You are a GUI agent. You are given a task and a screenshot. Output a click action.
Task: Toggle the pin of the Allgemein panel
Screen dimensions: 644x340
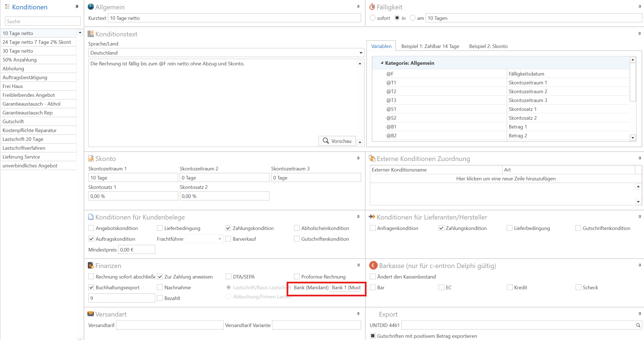point(358,7)
